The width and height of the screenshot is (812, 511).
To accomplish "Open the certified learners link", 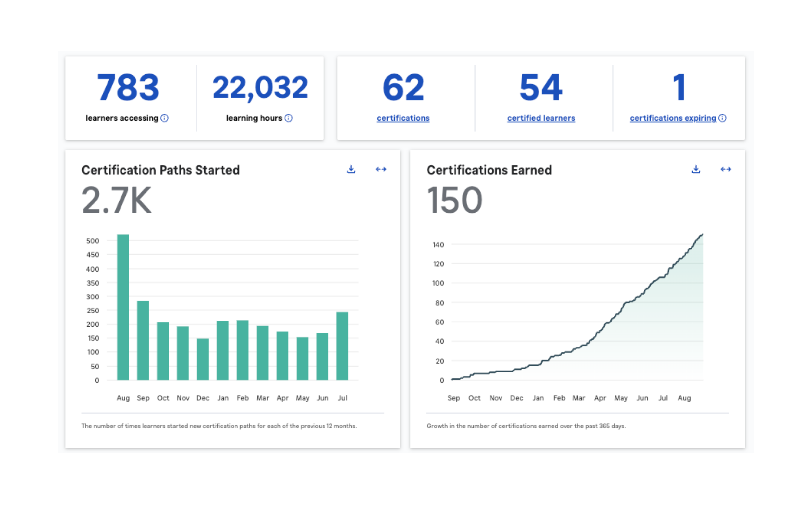I will 541,118.
